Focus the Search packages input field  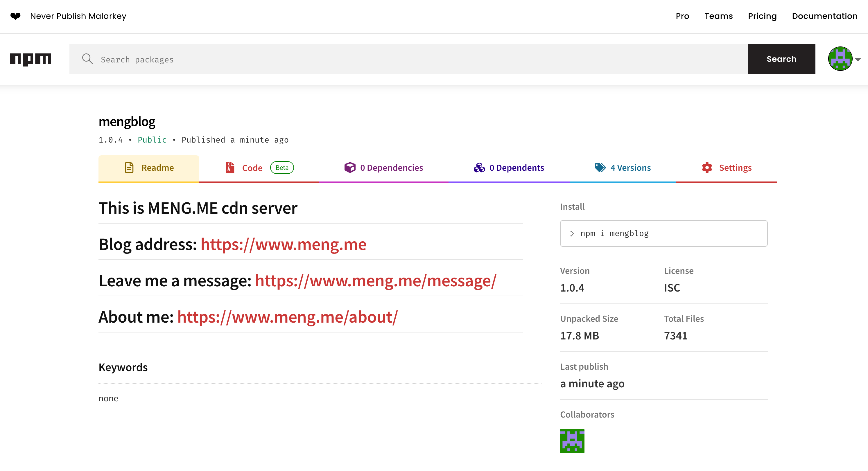[x=409, y=59]
